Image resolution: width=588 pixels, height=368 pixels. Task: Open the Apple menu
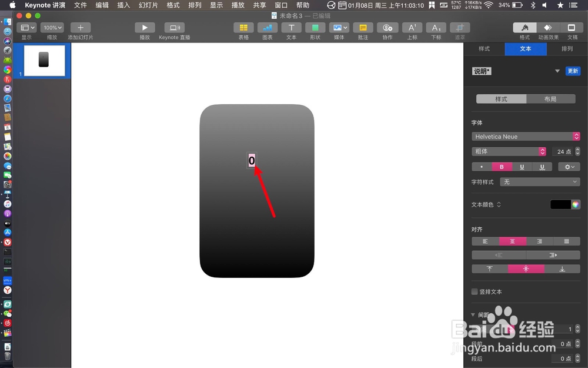[x=12, y=5]
